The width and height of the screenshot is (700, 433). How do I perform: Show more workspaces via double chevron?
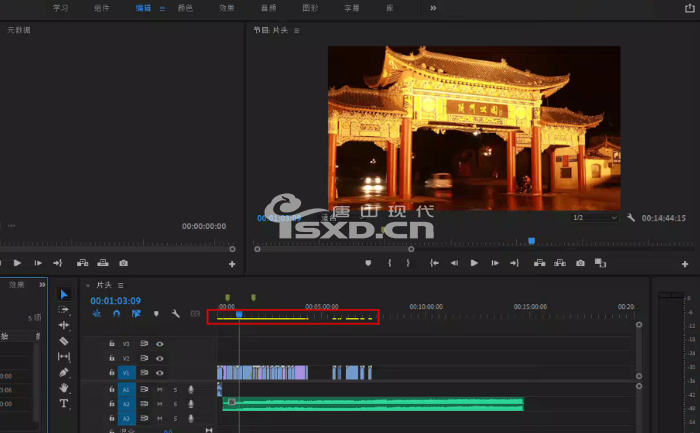[x=433, y=8]
